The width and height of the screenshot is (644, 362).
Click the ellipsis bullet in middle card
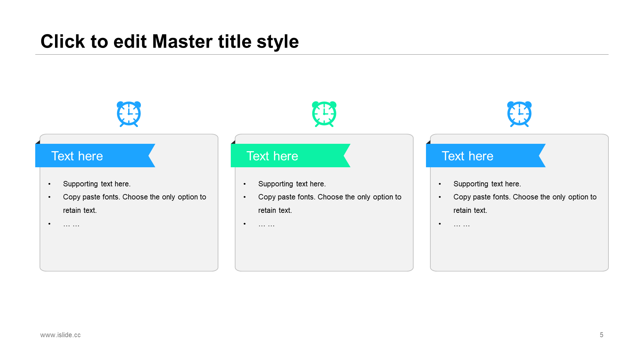click(x=267, y=224)
